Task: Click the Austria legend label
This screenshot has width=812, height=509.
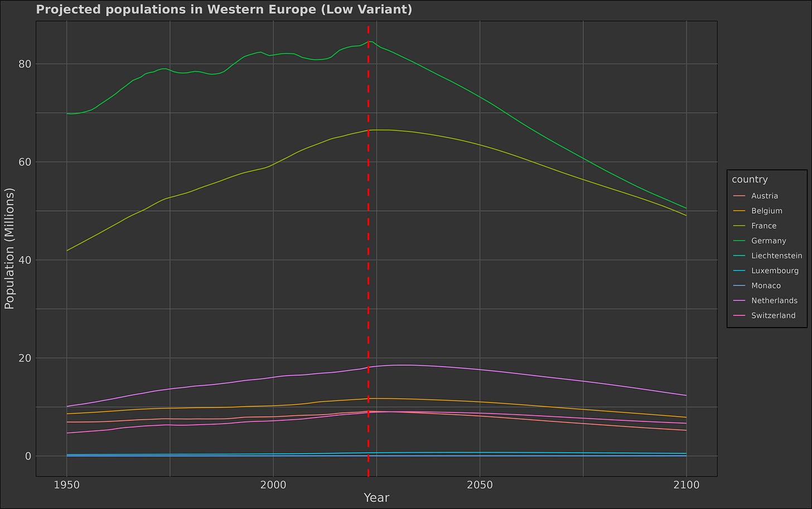Action: 765,196
